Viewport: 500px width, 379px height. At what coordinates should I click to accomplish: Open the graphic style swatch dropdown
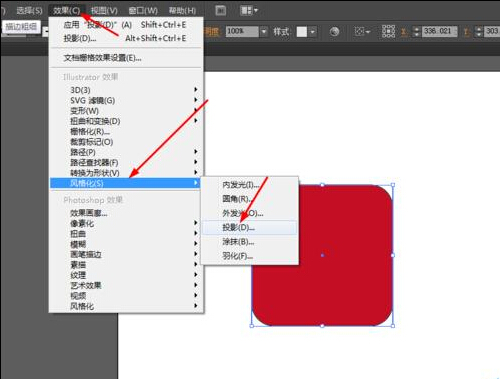coord(312,32)
